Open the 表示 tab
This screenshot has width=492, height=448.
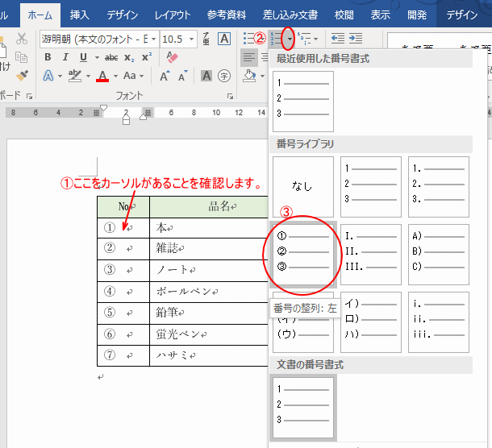point(381,15)
